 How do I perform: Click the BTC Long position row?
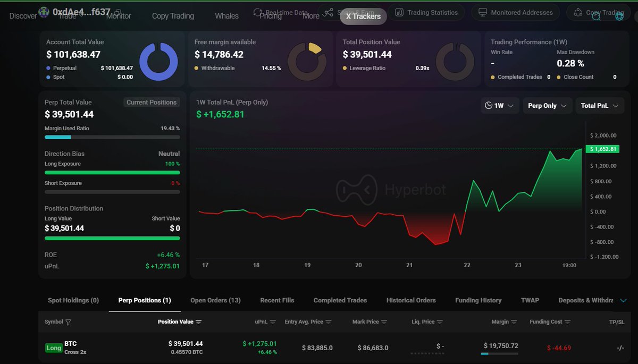coord(319,348)
